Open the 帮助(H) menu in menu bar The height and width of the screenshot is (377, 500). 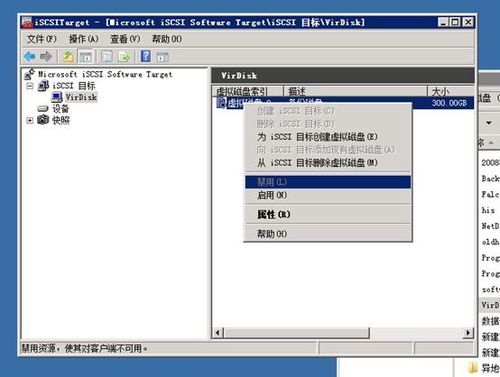coord(167,39)
